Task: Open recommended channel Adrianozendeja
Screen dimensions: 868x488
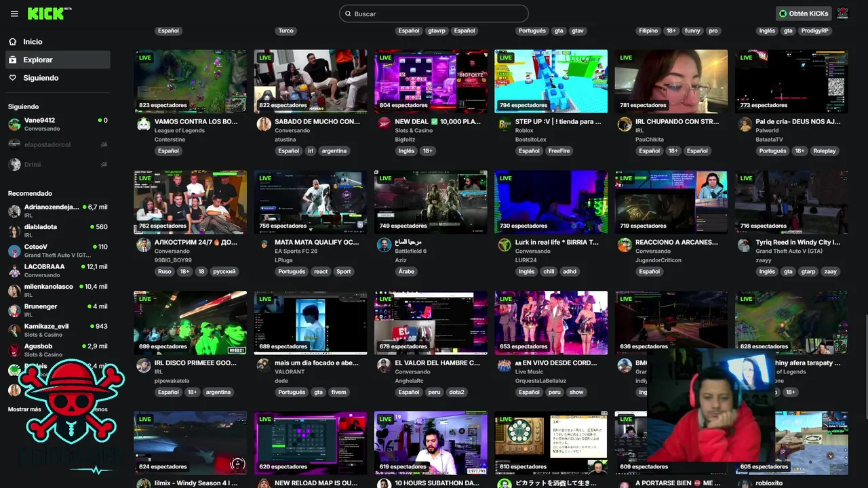Action: (x=58, y=211)
